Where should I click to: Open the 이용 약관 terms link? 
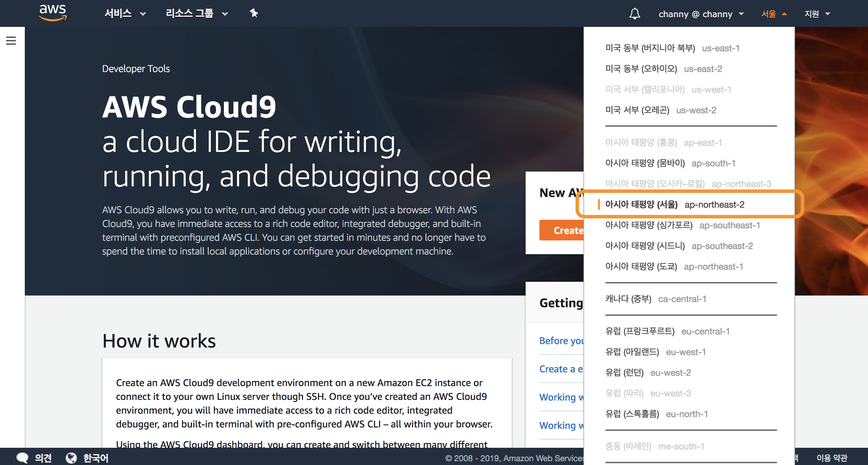[831, 458]
